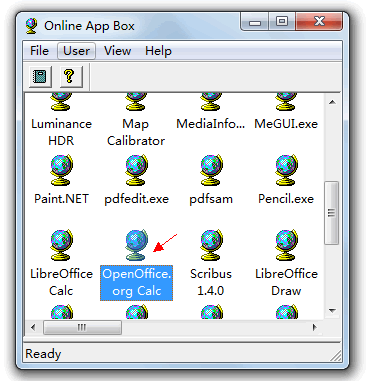Click the OpenOffice.org Calc globe icon
Image resolution: width=366 pixels, height=381 pixels.
point(136,245)
